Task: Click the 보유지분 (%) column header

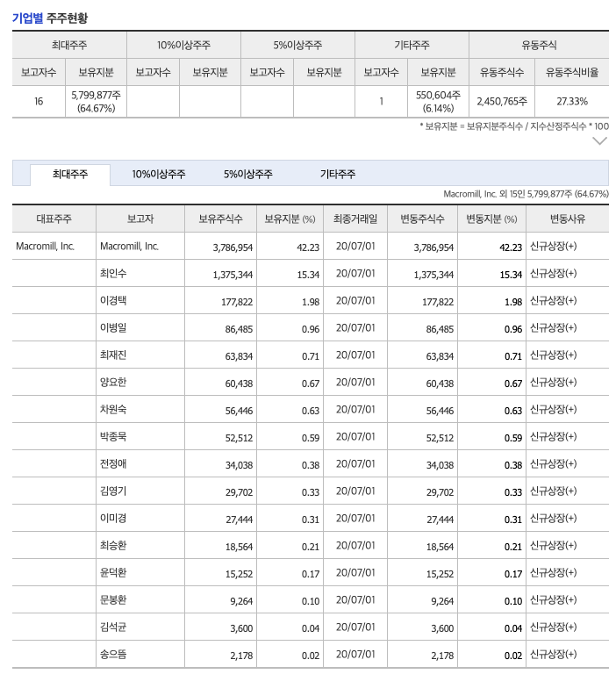Action: point(290,219)
